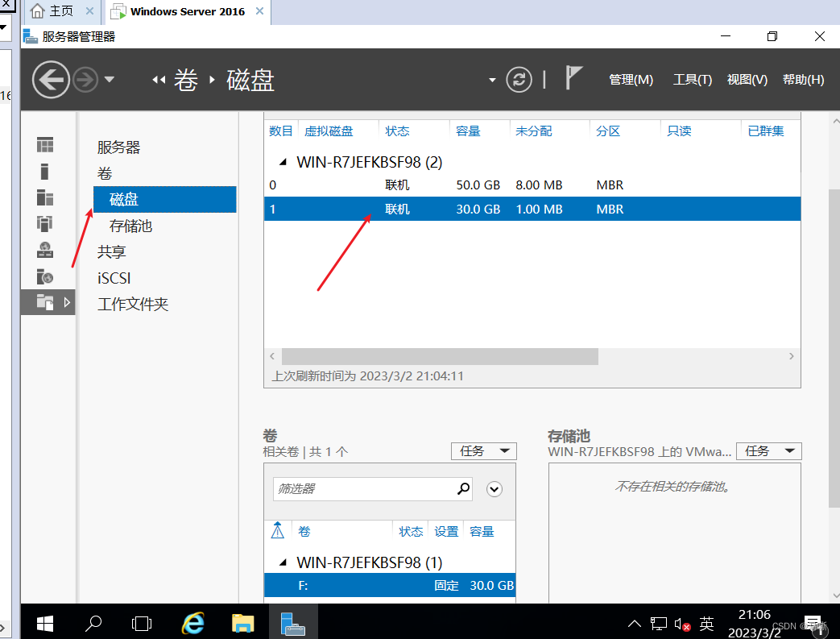The height and width of the screenshot is (639, 840).
Task: Sort disks by 只读 column
Action: point(679,131)
